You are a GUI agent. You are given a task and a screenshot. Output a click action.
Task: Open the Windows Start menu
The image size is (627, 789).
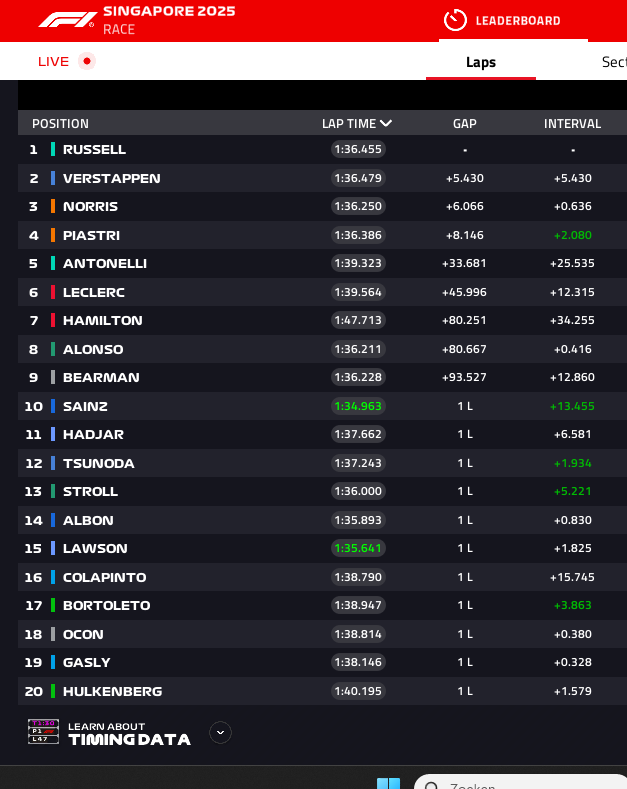click(388, 783)
